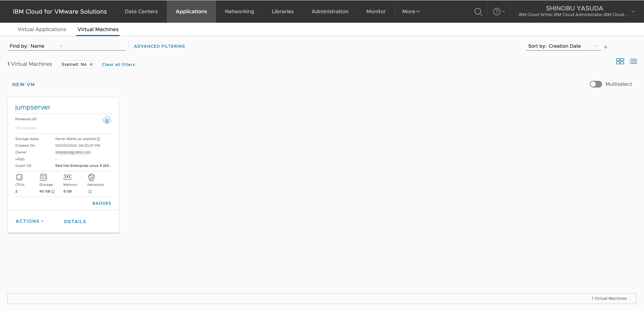The image size is (644, 311).
Task: Switch to list view icon
Action: pos(633,61)
